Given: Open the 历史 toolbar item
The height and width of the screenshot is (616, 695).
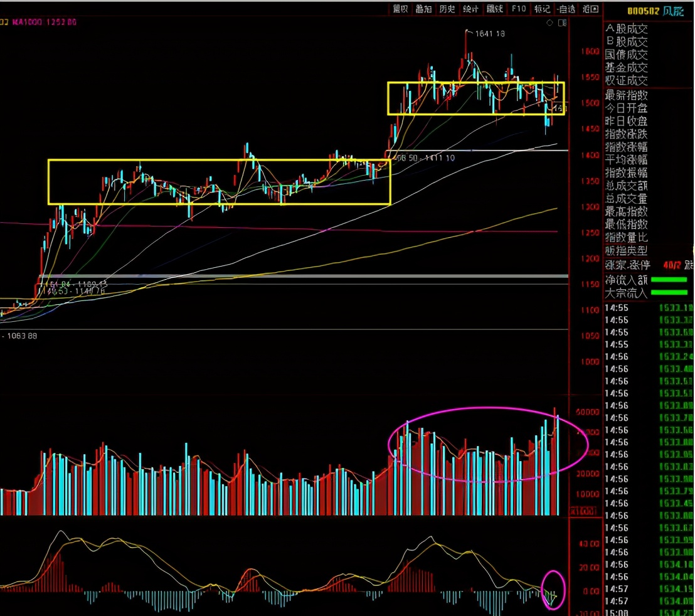Looking at the screenshot, I should [447, 9].
